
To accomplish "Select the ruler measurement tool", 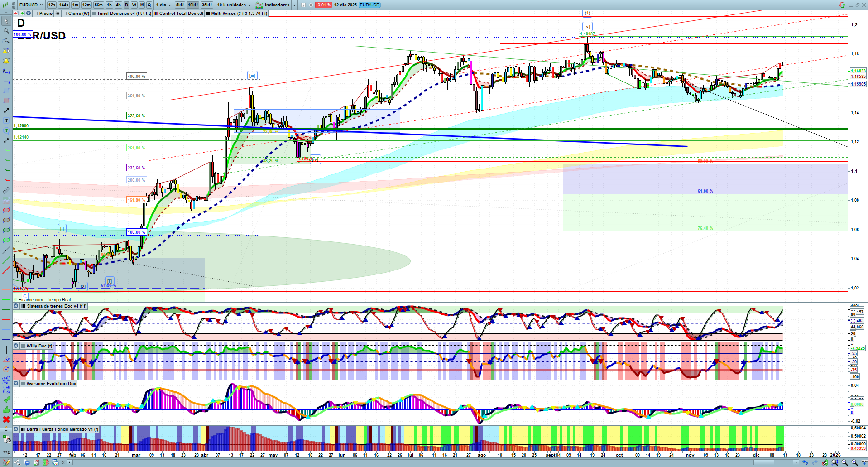I will click(x=6, y=190).
